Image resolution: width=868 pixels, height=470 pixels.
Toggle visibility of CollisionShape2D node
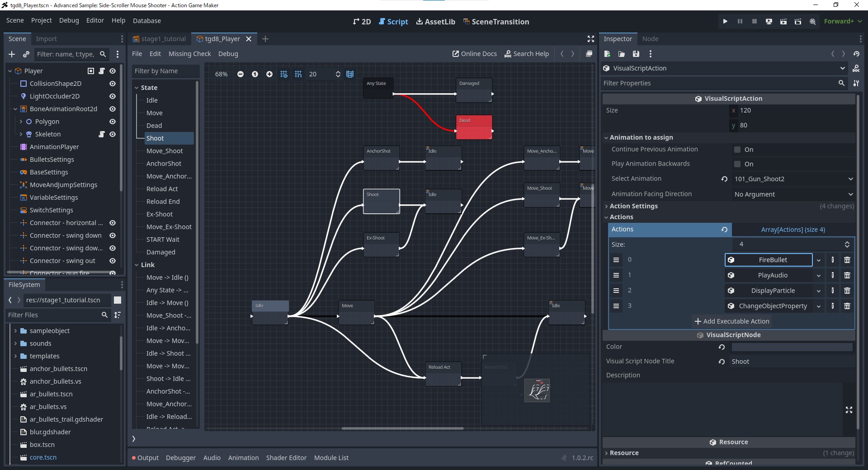pyautogui.click(x=113, y=84)
